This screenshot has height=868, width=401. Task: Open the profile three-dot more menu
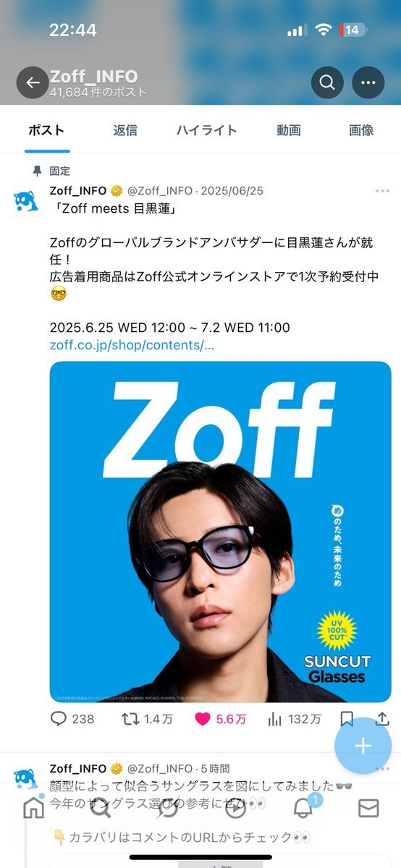coord(368,82)
